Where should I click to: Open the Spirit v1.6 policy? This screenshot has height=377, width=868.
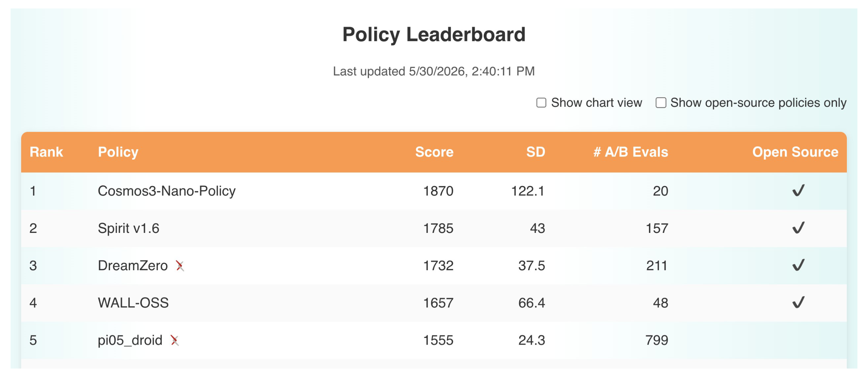pos(128,228)
